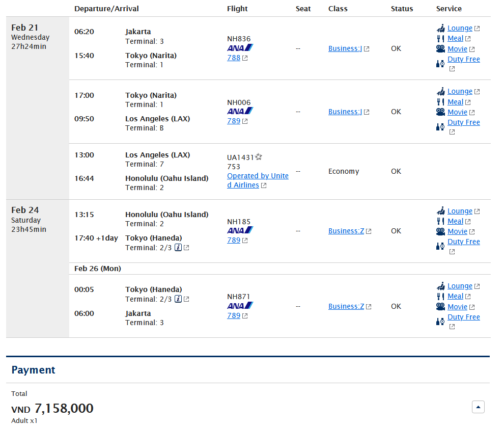Click the movie camera icon for NH185

[x=440, y=232]
